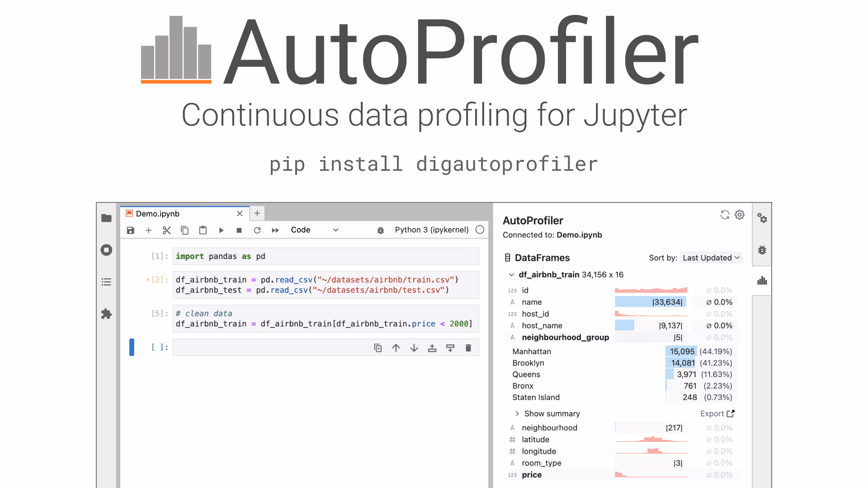Click the read_csv code cell
This screenshot has height=488, width=868.
[326, 285]
